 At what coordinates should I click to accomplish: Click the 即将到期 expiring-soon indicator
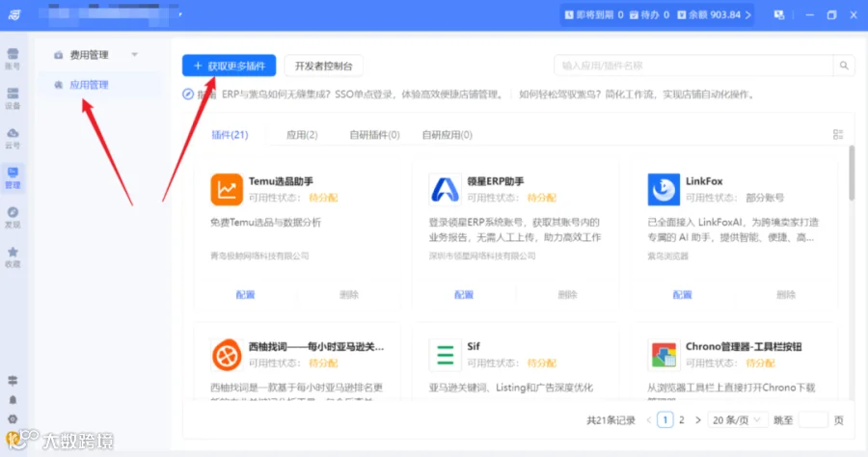pos(594,14)
